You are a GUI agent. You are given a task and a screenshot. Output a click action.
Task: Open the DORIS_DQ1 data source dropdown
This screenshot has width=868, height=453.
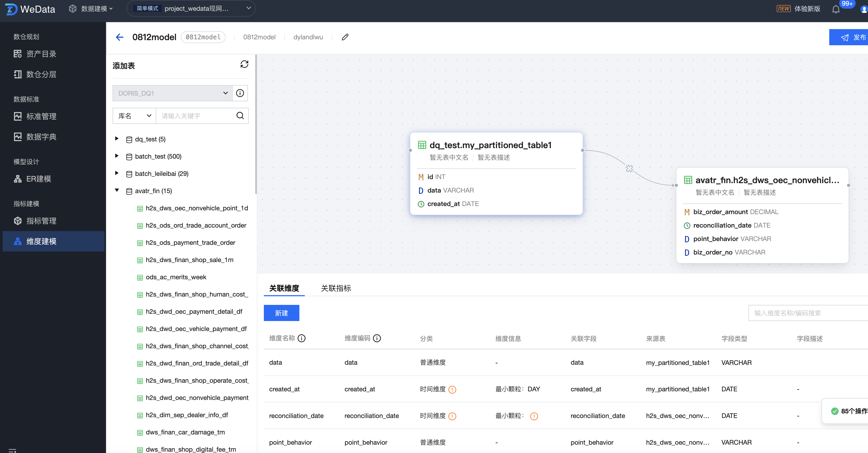(x=173, y=93)
